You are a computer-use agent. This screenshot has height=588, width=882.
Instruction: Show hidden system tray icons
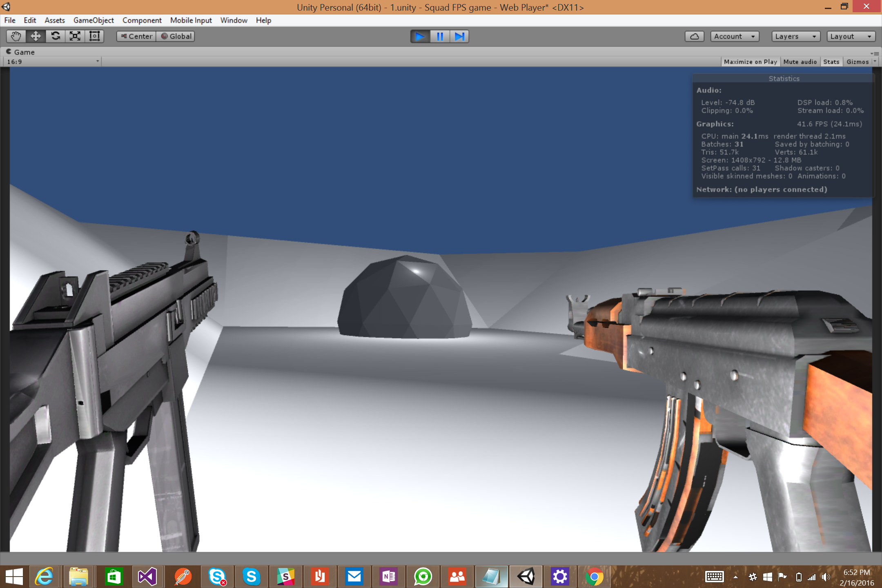click(x=735, y=577)
